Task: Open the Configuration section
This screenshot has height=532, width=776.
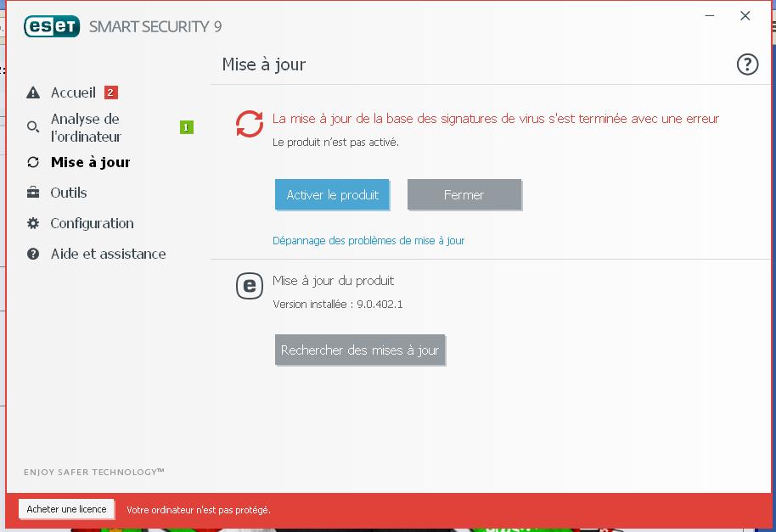Action: (x=92, y=223)
